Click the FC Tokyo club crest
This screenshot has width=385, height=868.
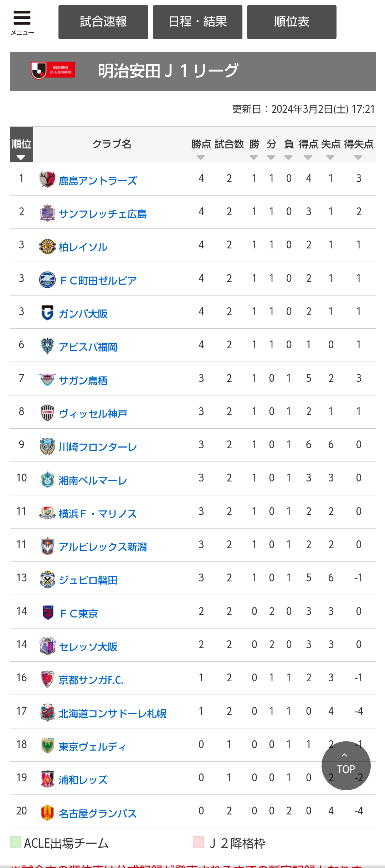[48, 612]
